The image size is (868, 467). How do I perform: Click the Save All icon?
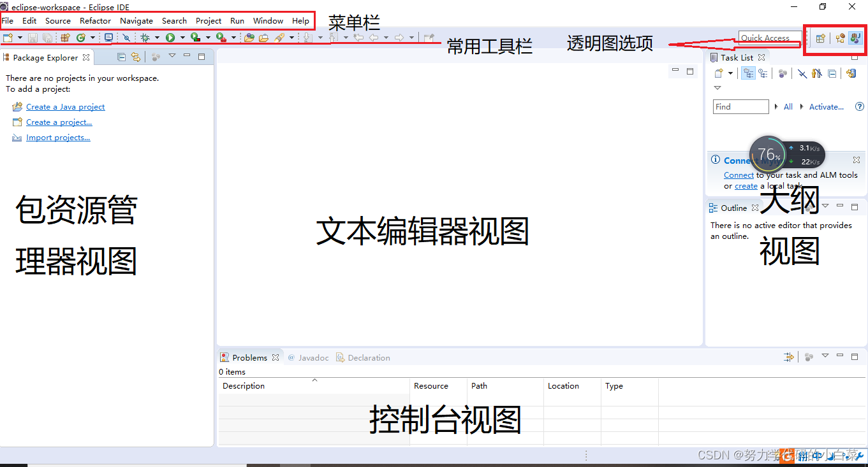click(48, 37)
